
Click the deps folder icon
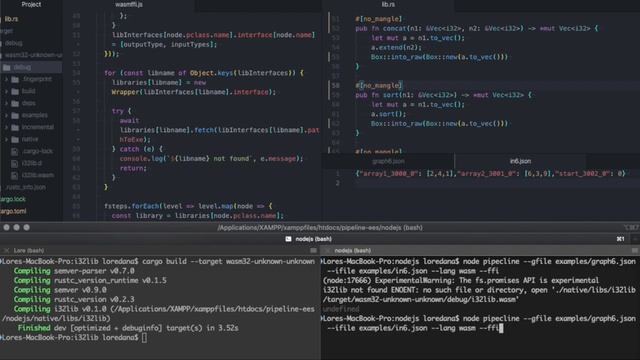point(16,103)
